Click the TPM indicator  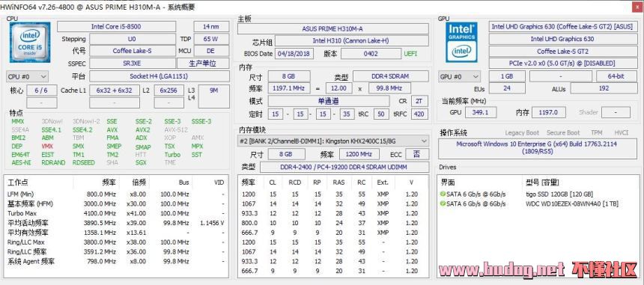tap(596, 132)
